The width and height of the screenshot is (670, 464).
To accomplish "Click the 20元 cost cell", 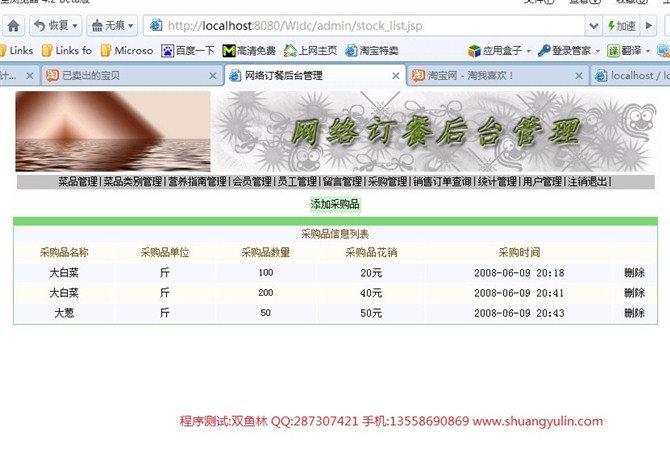I will click(x=371, y=273).
